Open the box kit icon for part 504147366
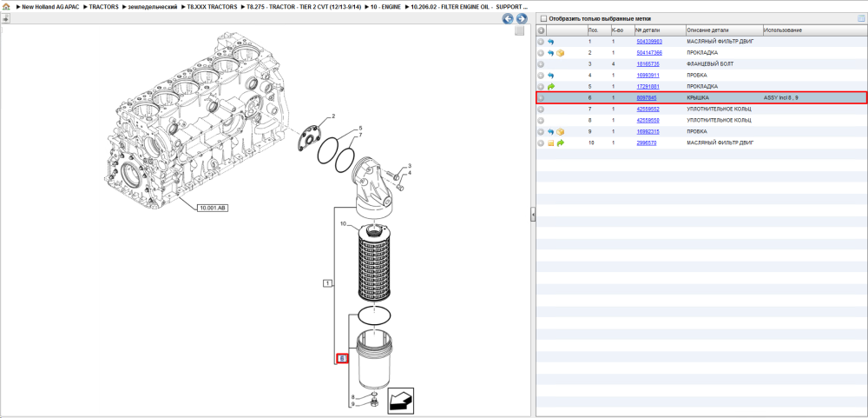868x418 pixels. [560, 53]
